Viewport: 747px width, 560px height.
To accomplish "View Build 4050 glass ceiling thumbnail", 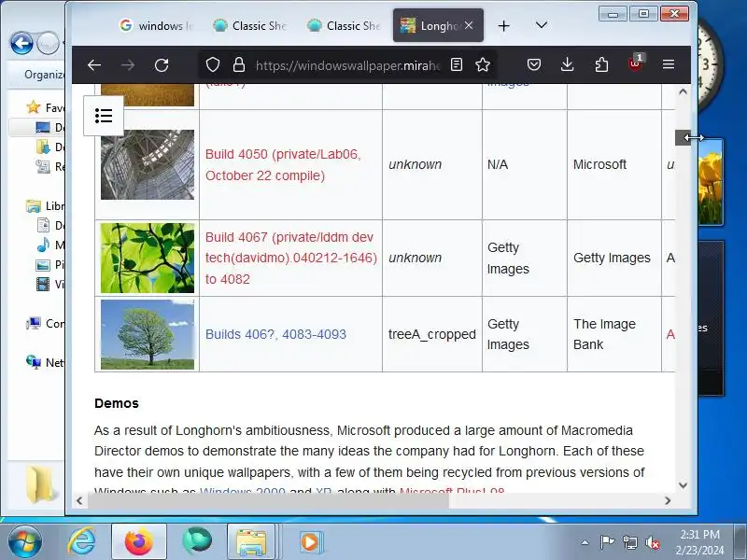I will click(148, 165).
